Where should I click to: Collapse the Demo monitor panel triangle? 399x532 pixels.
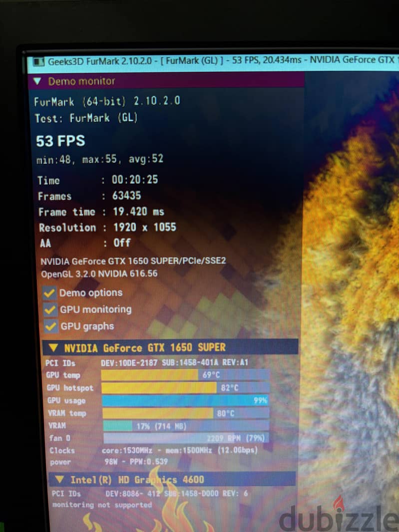(x=37, y=81)
